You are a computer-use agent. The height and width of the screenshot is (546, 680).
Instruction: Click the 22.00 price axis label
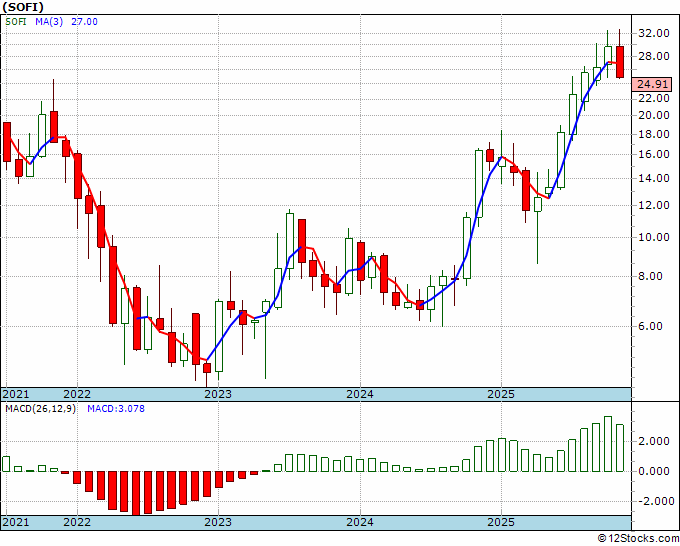[x=653, y=98]
